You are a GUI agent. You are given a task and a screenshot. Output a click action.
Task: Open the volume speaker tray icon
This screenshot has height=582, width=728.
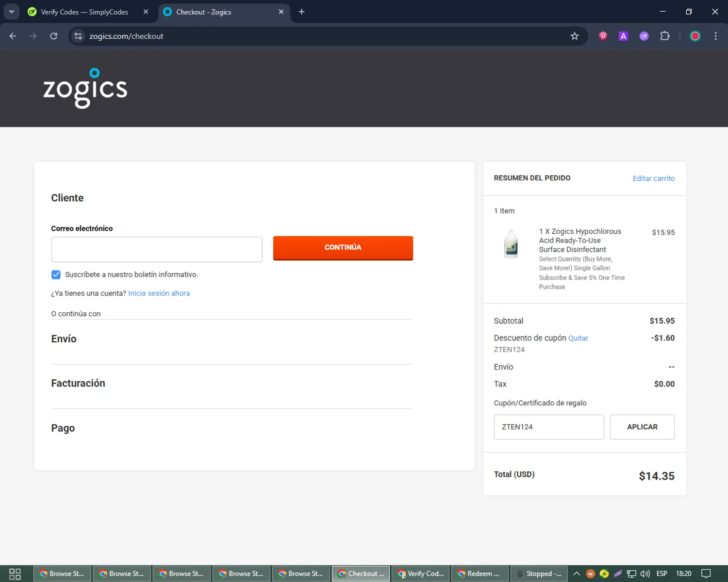coord(645,574)
